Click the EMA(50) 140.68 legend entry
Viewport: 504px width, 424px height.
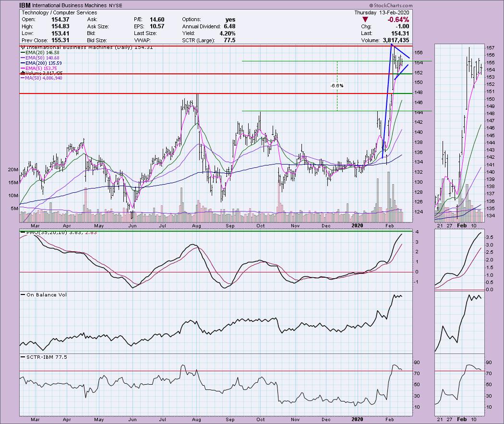click(x=40, y=58)
